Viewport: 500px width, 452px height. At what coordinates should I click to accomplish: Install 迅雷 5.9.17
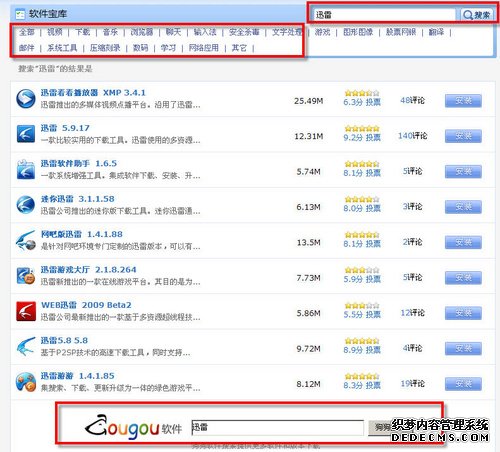463,136
